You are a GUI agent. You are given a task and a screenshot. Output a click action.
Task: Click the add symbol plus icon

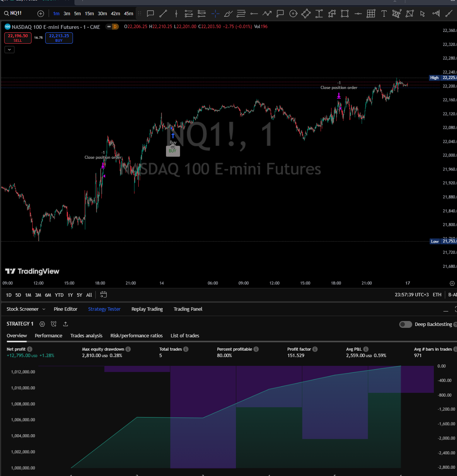point(41,14)
